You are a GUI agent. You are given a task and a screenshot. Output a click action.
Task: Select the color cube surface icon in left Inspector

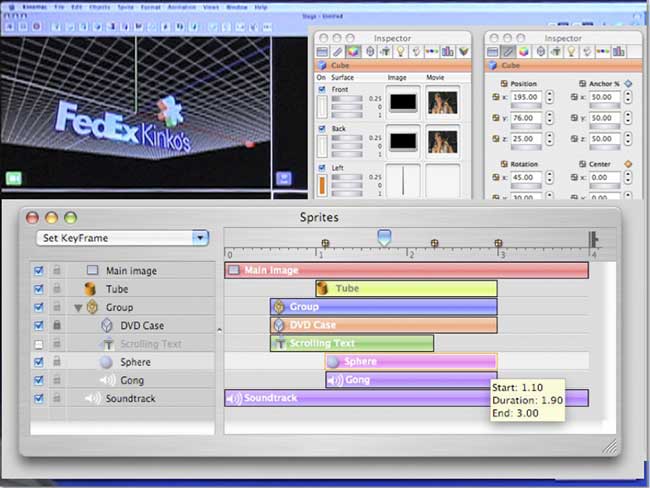pyautogui.click(x=353, y=51)
